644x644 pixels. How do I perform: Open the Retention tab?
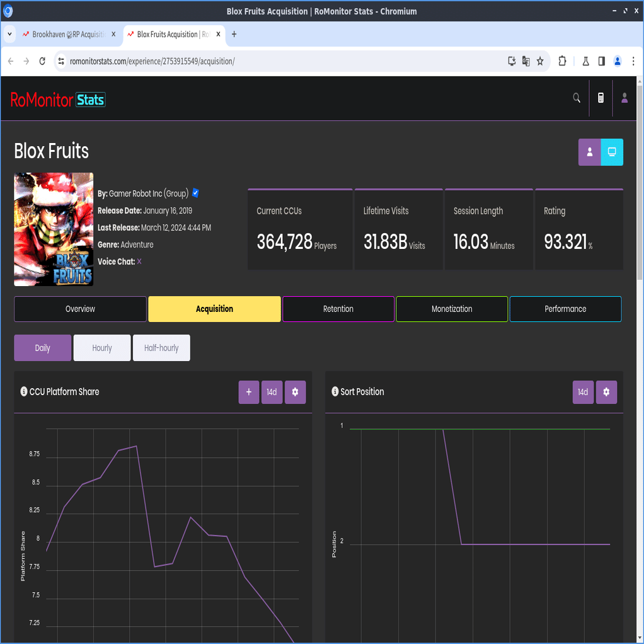coord(338,309)
